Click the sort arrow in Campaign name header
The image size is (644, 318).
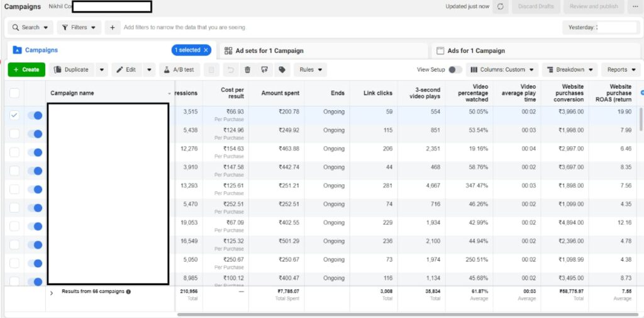[x=169, y=94]
